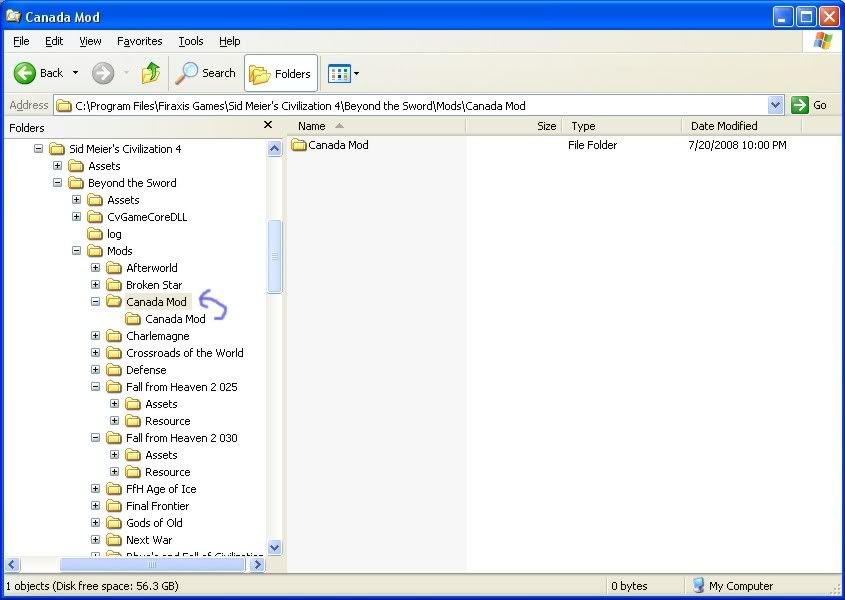This screenshot has height=600, width=845.
Task: Select the log folder icon
Action: point(95,233)
